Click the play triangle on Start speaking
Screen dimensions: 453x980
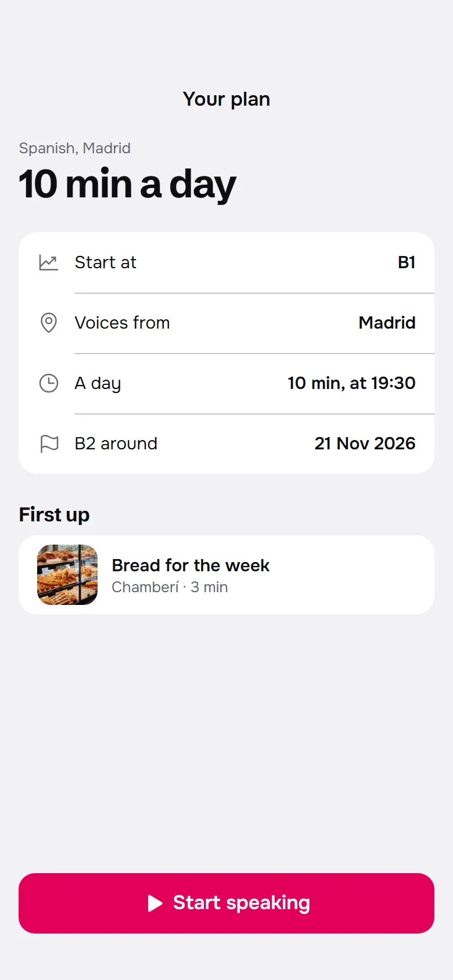(154, 903)
